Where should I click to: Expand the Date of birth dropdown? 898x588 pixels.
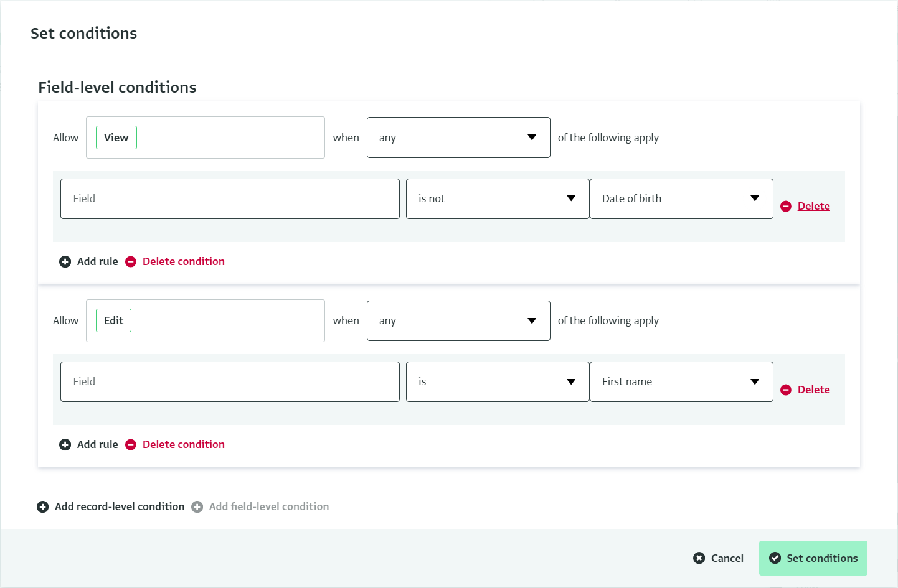tap(681, 199)
